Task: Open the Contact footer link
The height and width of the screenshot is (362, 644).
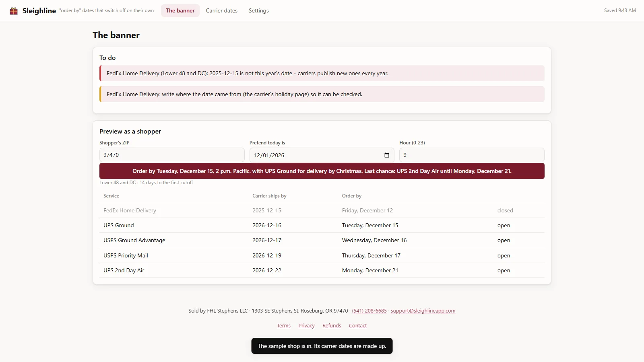Action: click(358, 326)
